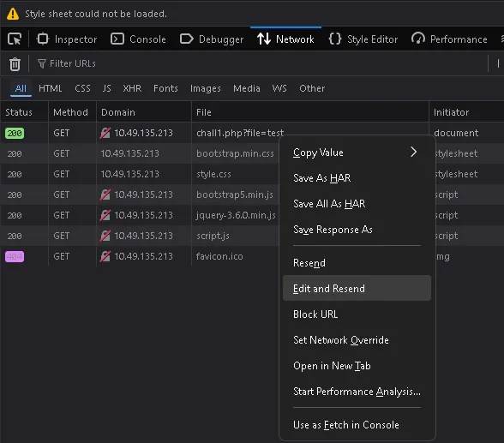Click the warning triangle icon
The width and height of the screenshot is (504, 443).
[13, 14]
